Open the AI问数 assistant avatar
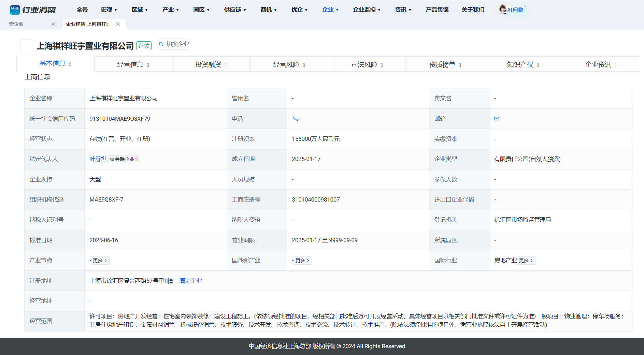The width and height of the screenshot is (644, 355). point(502,10)
